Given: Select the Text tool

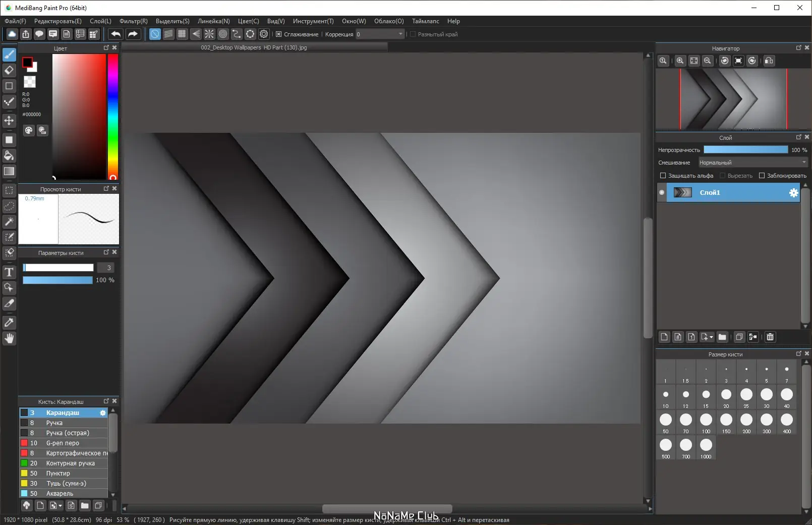Looking at the screenshot, I should point(9,273).
